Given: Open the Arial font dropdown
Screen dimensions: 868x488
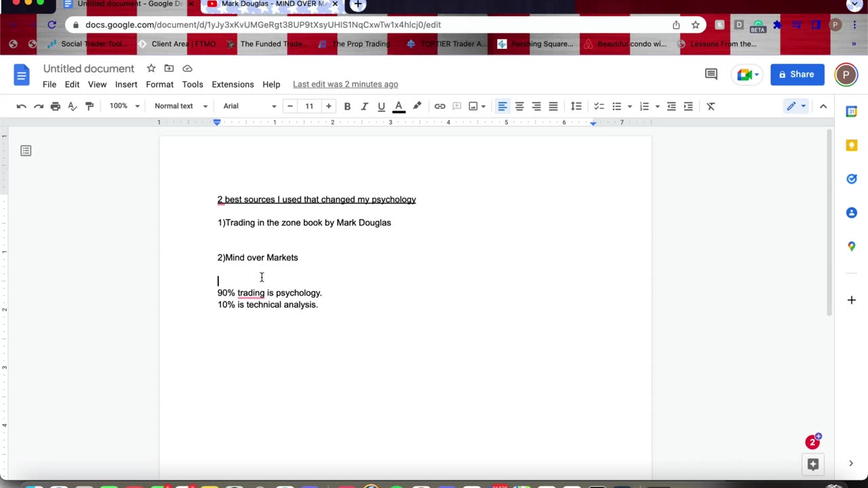Looking at the screenshot, I should [x=250, y=106].
